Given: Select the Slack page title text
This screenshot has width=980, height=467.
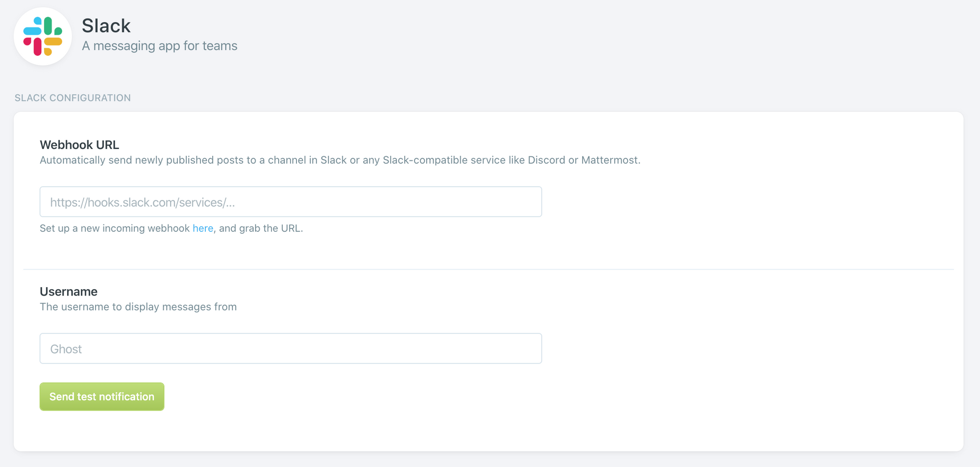Looking at the screenshot, I should pos(106,25).
